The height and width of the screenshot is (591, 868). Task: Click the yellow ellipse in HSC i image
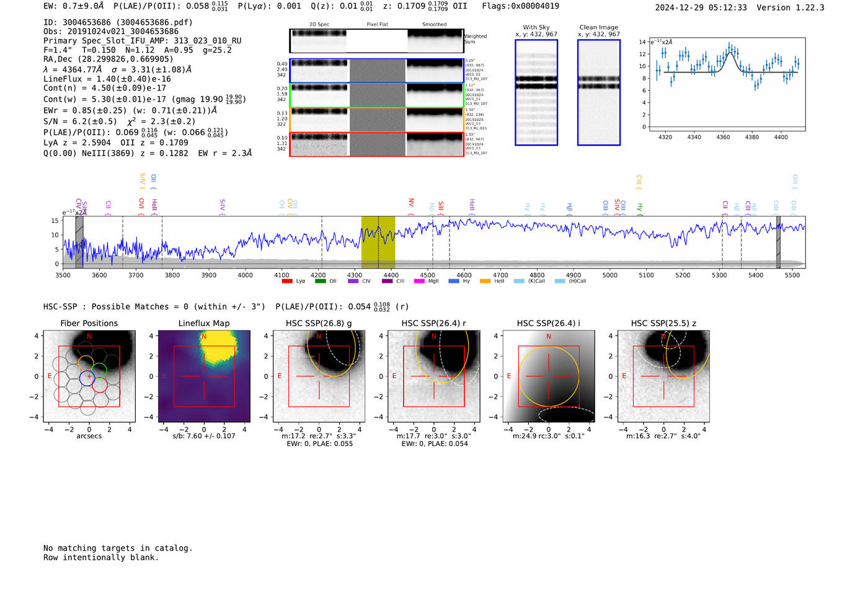[x=549, y=376]
